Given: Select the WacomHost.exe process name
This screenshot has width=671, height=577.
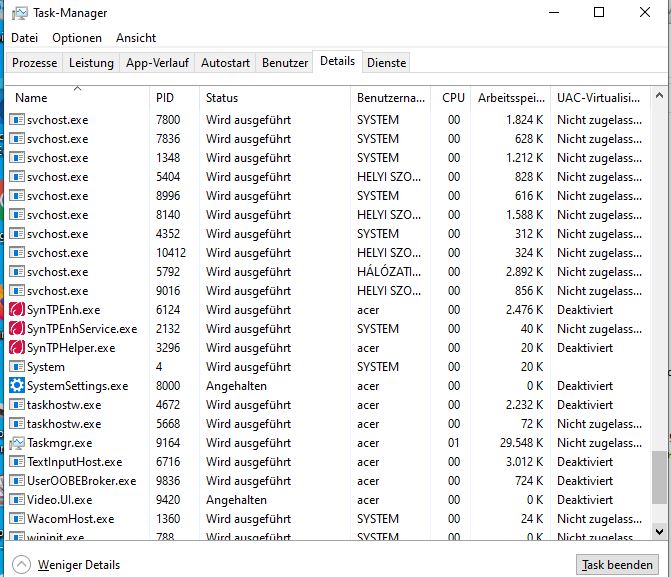Looking at the screenshot, I should pyautogui.click(x=71, y=519).
